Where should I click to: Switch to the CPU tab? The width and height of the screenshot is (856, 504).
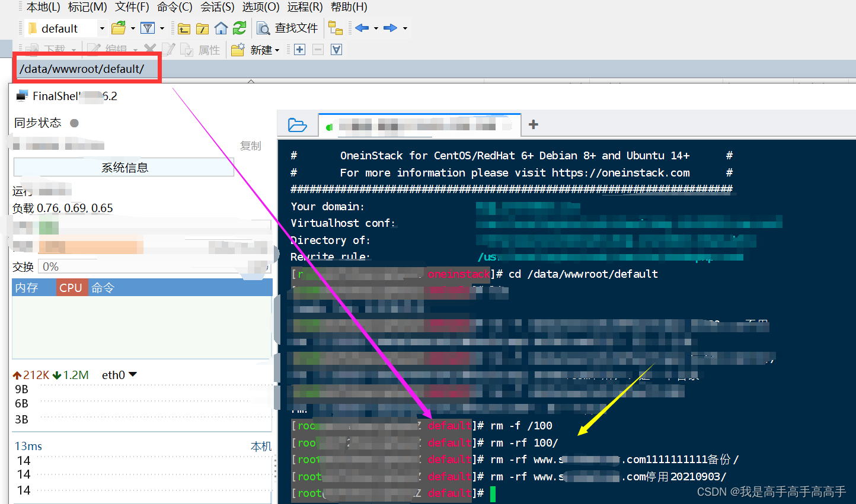71,287
